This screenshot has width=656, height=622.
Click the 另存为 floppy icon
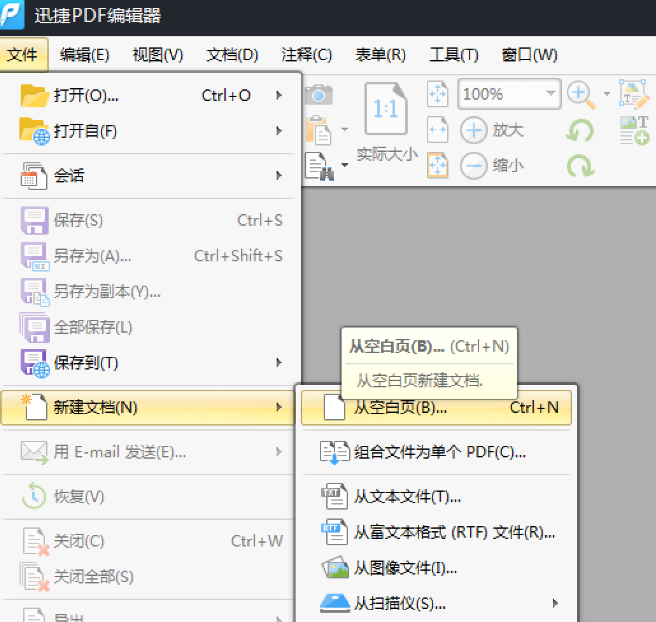[x=35, y=256]
